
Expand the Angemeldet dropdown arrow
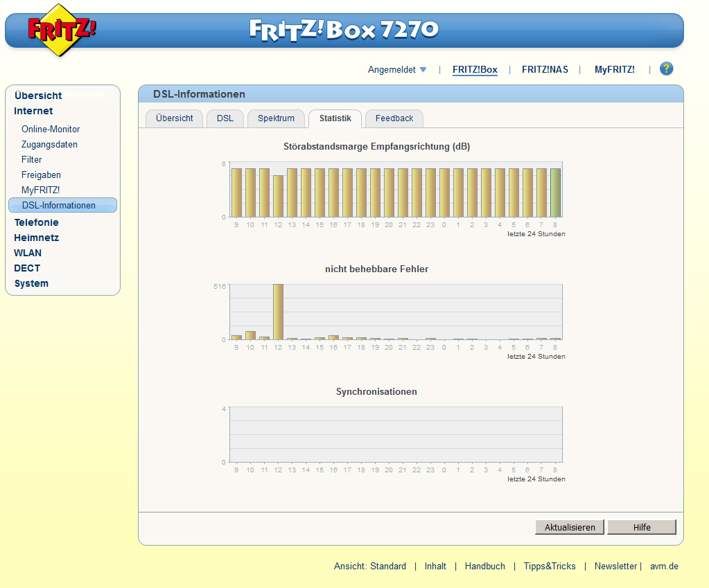423,69
